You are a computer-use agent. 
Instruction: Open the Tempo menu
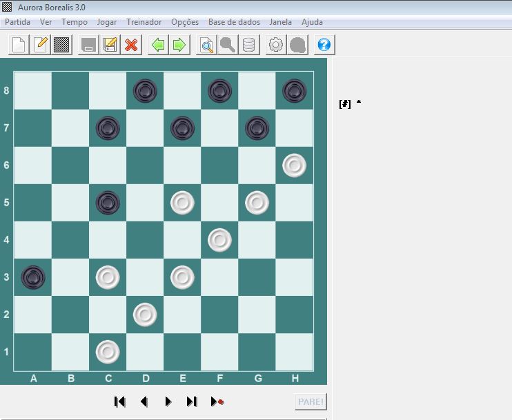click(x=75, y=22)
